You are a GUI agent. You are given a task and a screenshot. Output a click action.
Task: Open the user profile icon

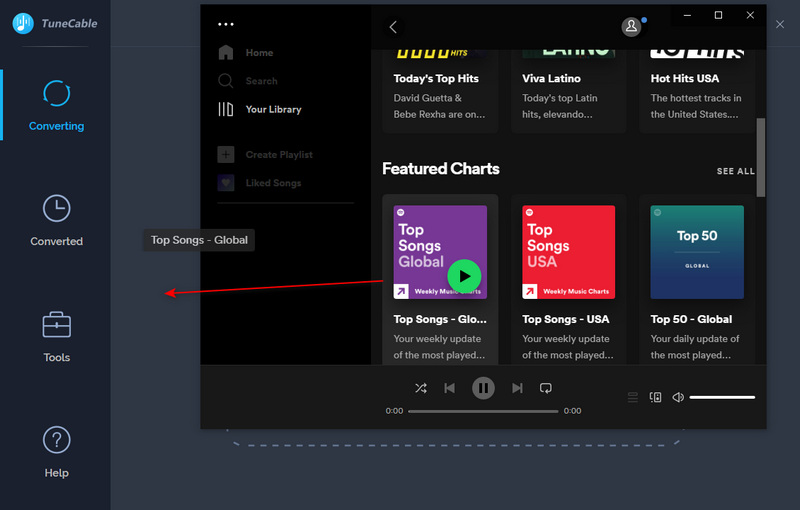[x=631, y=27]
